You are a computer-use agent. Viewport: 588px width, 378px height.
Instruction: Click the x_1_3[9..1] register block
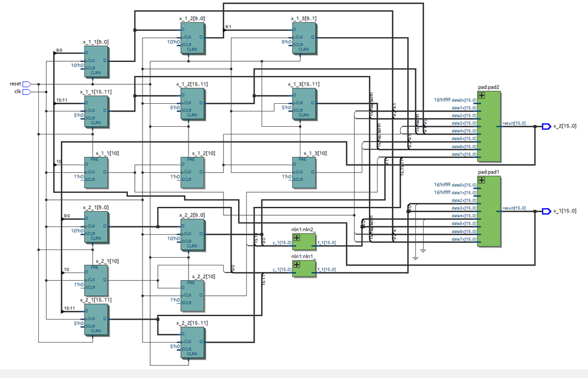(304, 38)
